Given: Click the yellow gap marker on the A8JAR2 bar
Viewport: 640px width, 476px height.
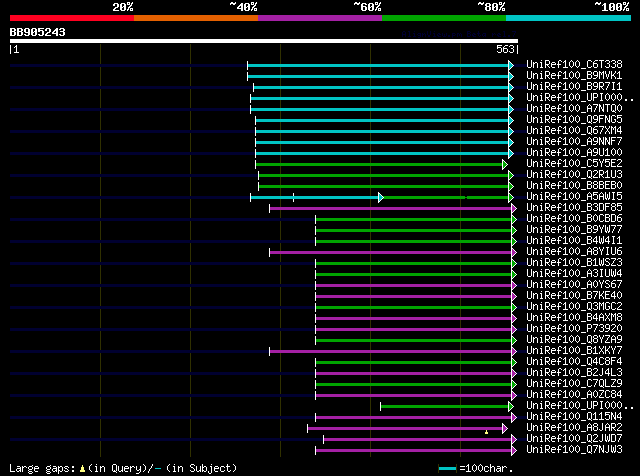Looking at the screenshot, I should (x=487, y=431).
